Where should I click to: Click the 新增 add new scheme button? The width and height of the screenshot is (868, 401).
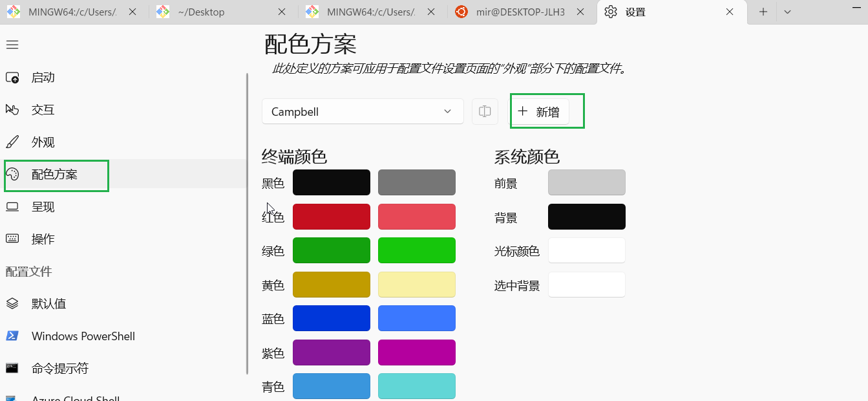point(540,111)
